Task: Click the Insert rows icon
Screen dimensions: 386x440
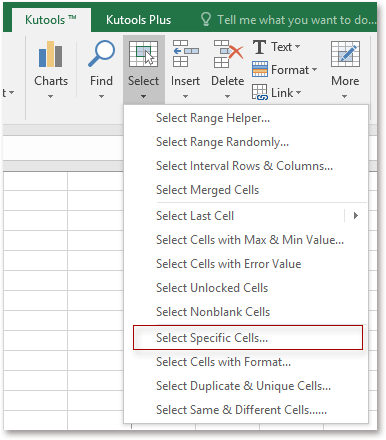Action: pyautogui.click(x=185, y=54)
